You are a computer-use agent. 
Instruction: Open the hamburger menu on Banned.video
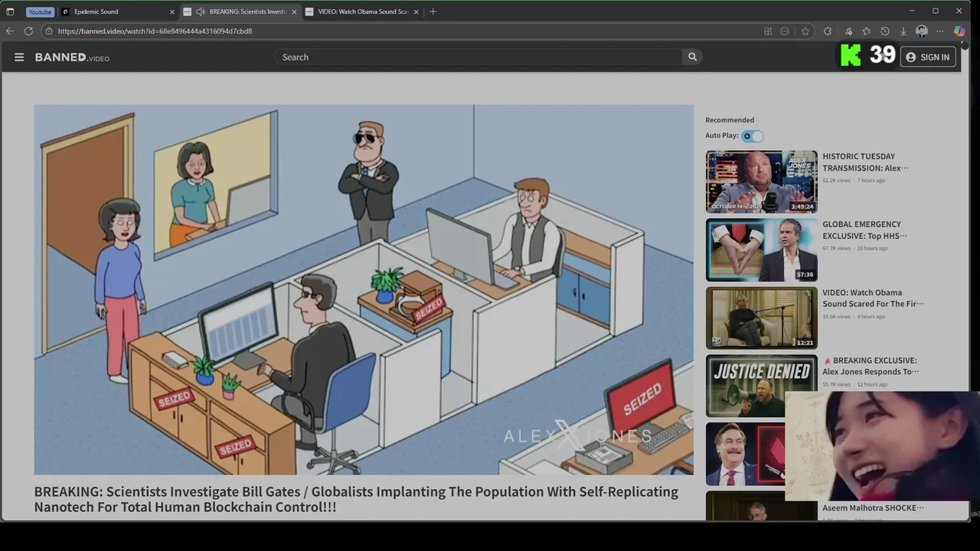pyautogui.click(x=19, y=57)
